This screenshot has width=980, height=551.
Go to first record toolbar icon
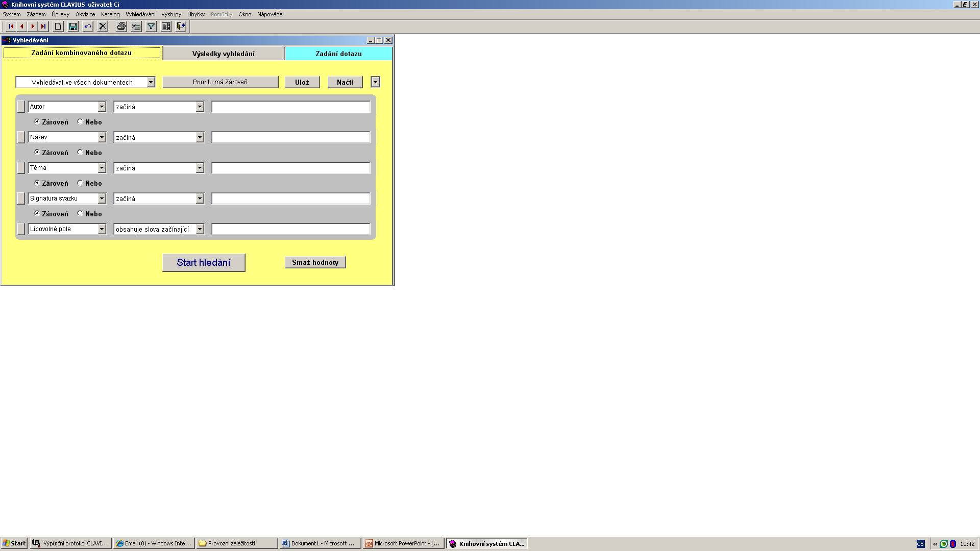[x=11, y=27]
